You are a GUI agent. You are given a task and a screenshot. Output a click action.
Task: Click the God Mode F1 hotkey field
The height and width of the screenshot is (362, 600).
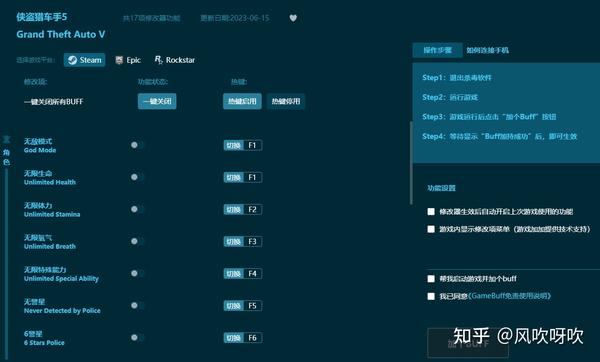(243, 145)
